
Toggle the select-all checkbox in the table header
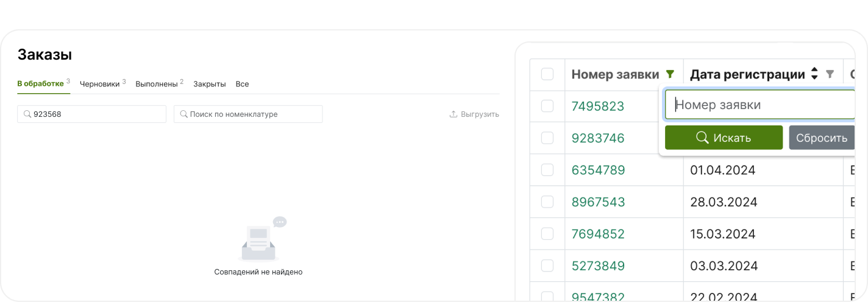[547, 74]
